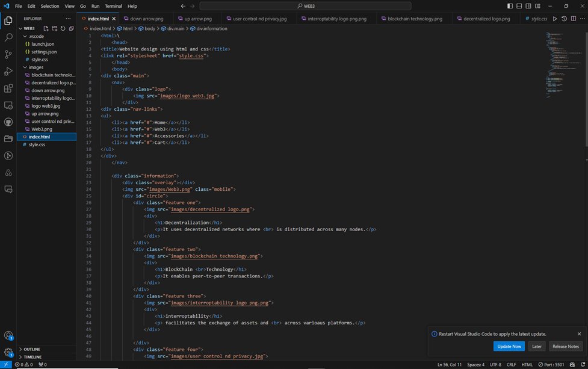
Task: Run the file with play icon
Action: 555,19
